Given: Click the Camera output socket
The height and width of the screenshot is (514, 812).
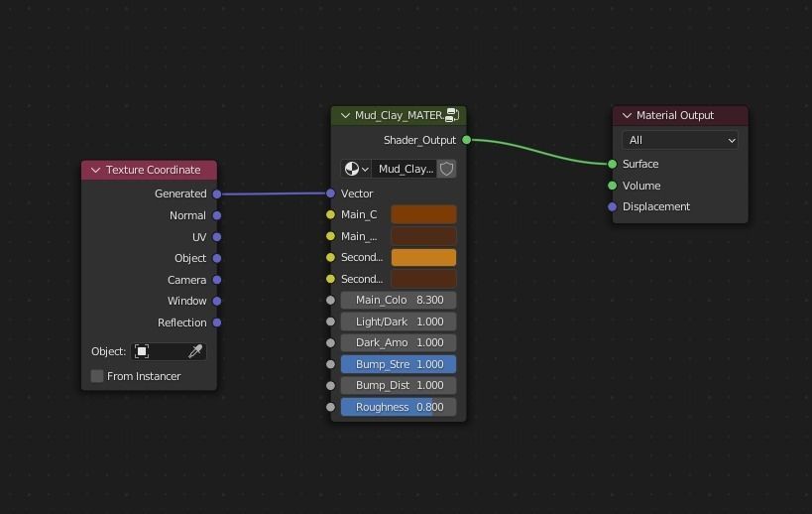Looking at the screenshot, I should pos(217,280).
